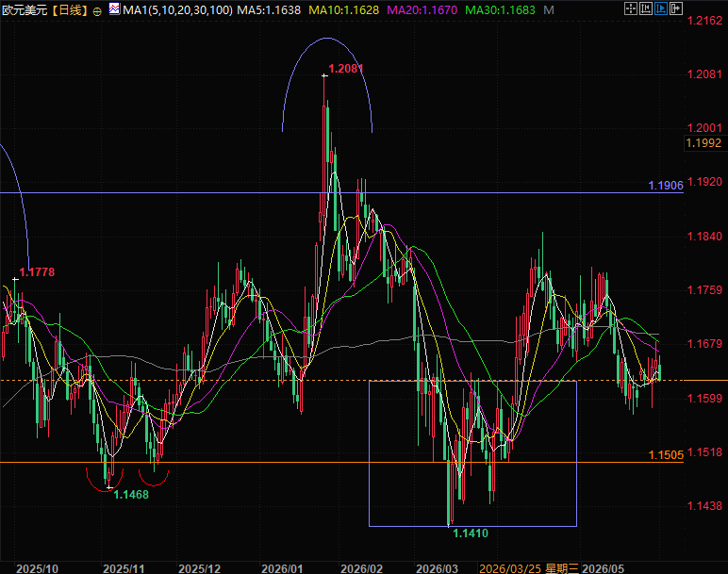Click the 2025/10 date axis label
Viewport: 728px width, 574px height.
(x=37, y=568)
